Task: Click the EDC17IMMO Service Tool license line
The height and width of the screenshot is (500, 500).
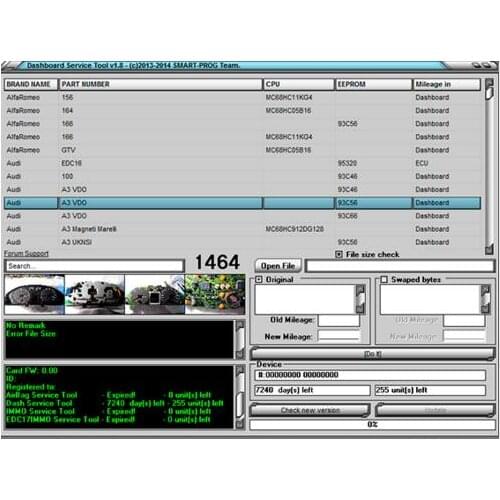Action: coord(108,419)
